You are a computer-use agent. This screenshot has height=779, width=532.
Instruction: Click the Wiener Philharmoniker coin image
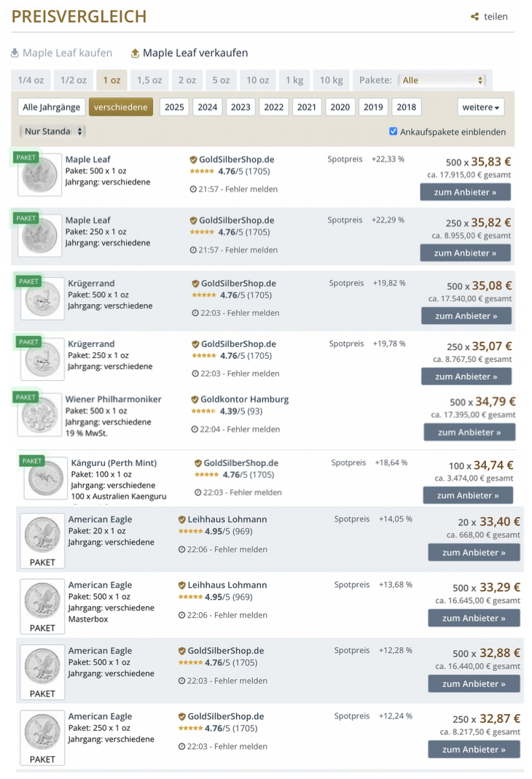click(40, 416)
